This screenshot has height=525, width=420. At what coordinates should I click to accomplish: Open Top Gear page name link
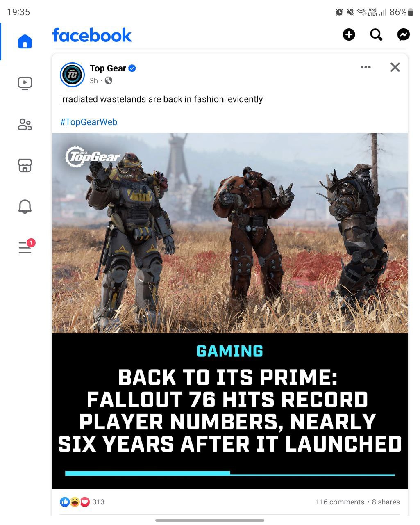coord(108,68)
